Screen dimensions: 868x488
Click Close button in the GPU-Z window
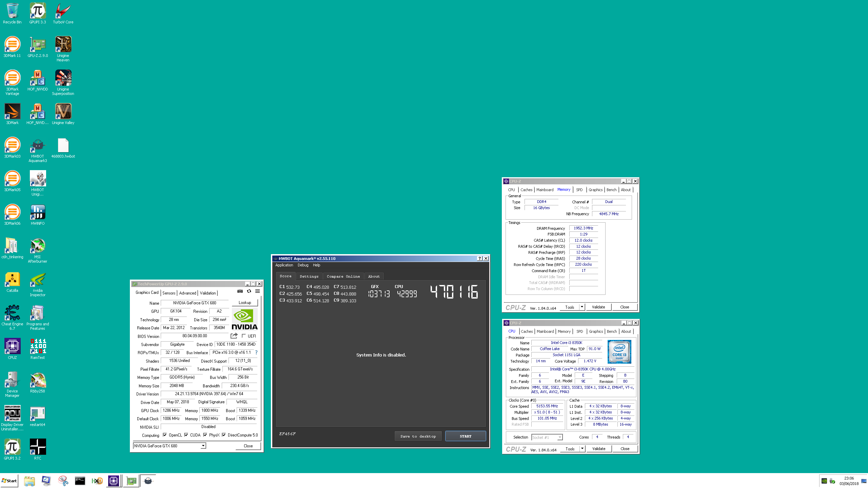[248, 446]
